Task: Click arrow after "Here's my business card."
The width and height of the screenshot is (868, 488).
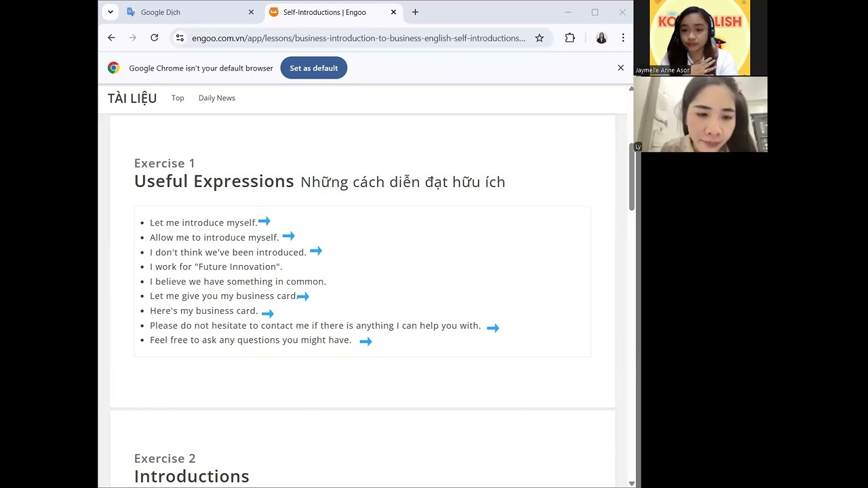Action: click(x=268, y=313)
